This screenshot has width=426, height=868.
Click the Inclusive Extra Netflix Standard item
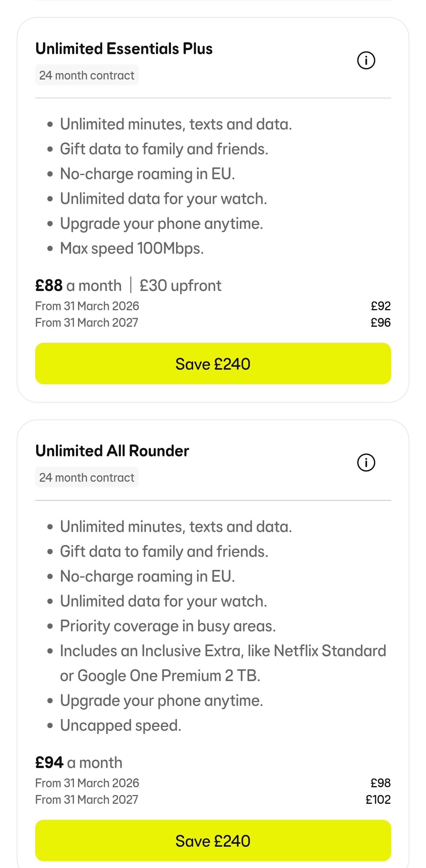(222, 651)
